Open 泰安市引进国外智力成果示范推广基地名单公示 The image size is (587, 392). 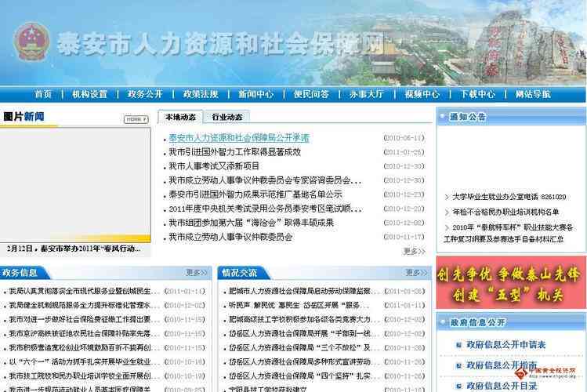pos(255,194)
